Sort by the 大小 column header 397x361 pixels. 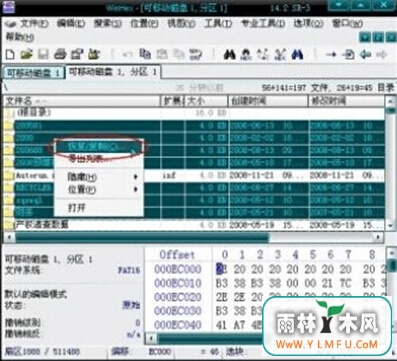point(207,101)
